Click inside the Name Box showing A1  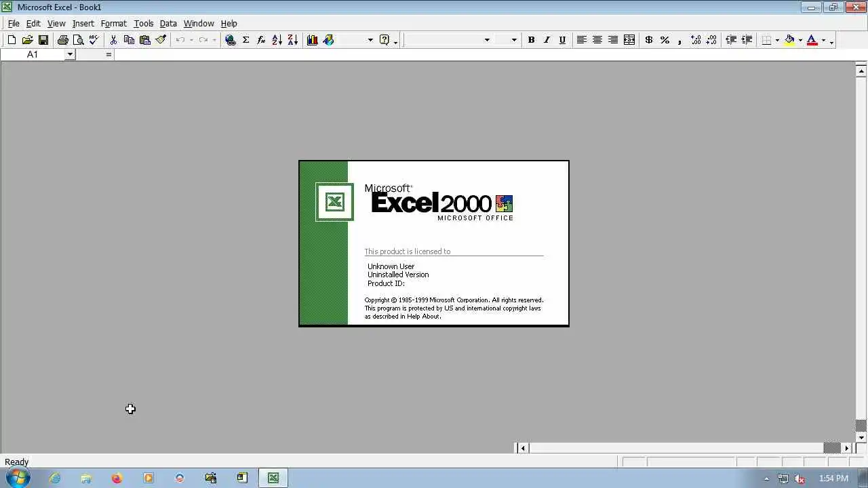(x=33, y=54)
